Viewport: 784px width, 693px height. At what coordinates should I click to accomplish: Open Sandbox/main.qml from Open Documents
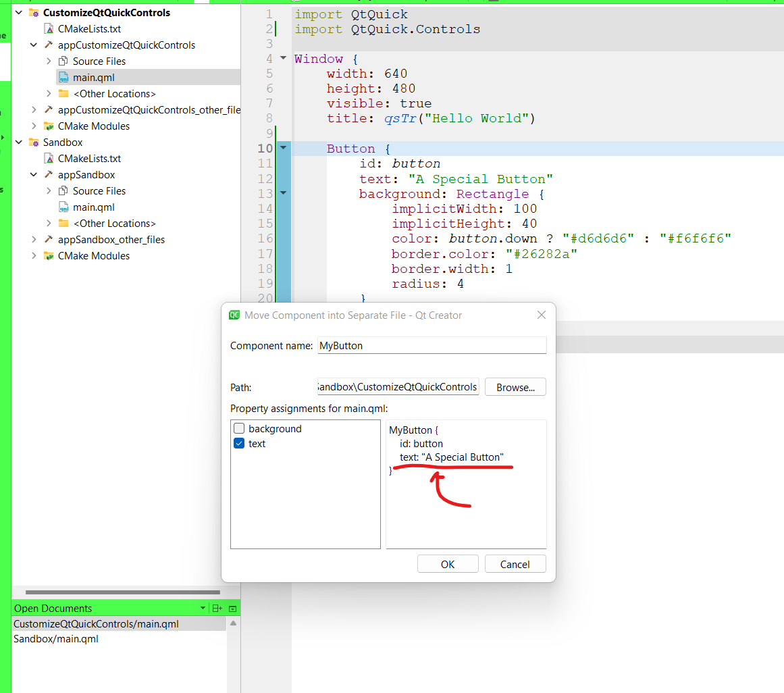[56, 639]
